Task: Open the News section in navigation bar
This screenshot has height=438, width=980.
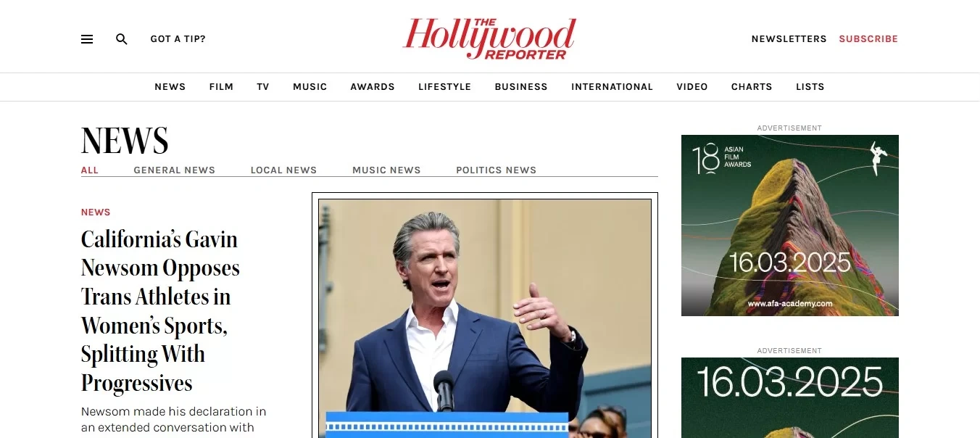Action: [170, 87]
